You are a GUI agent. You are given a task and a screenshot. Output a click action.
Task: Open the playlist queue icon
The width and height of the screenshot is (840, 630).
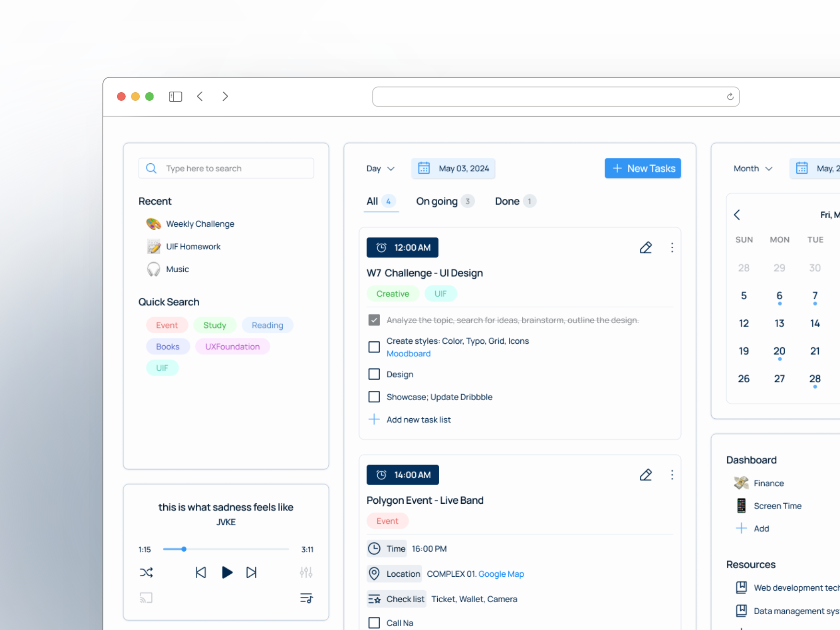pyautogui.click(x=306, y=598)
